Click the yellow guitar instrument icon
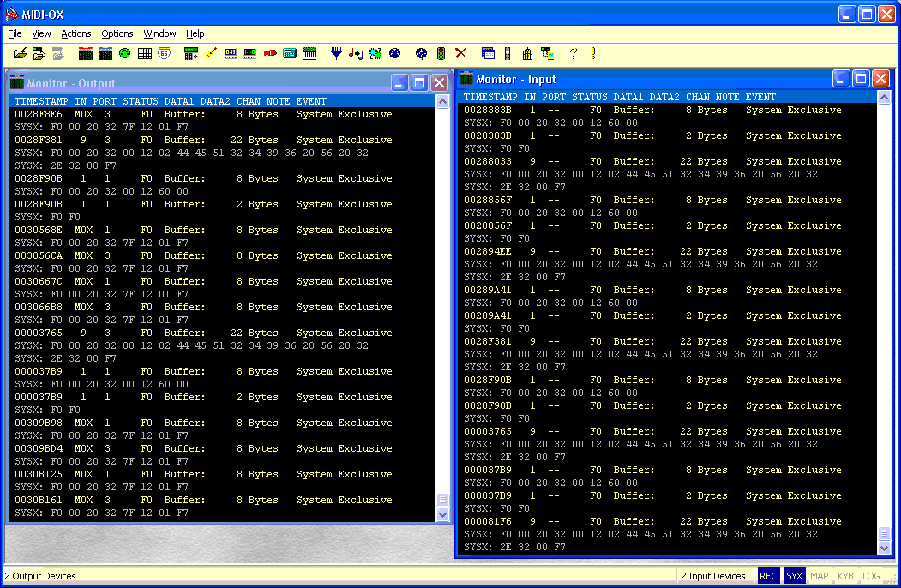 click(211, 53)
